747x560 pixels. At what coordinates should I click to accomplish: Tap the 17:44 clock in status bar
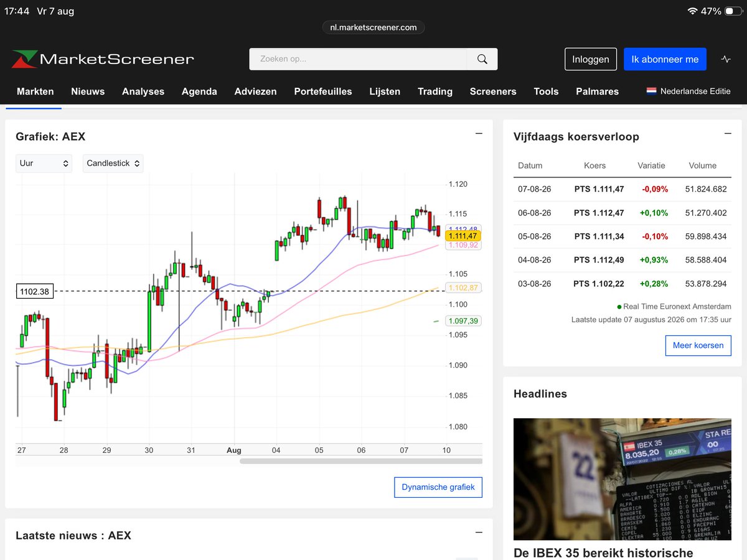point(16,11)
